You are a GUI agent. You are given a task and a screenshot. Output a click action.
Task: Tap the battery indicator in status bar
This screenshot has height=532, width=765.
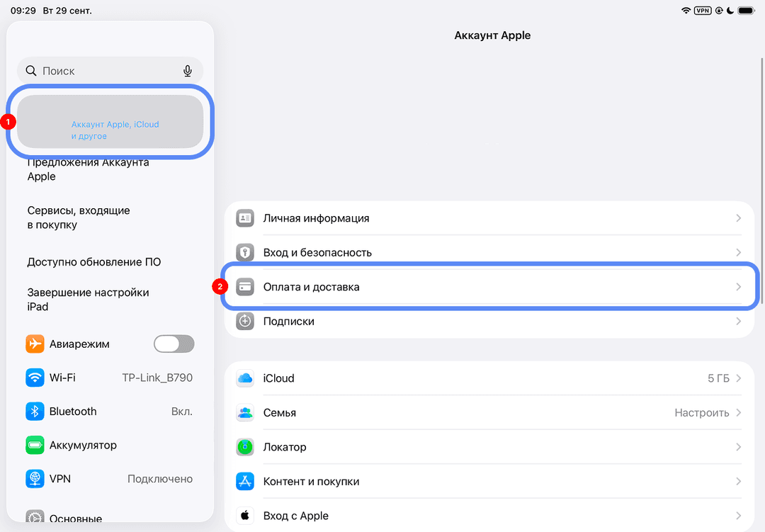pos(747,11)
